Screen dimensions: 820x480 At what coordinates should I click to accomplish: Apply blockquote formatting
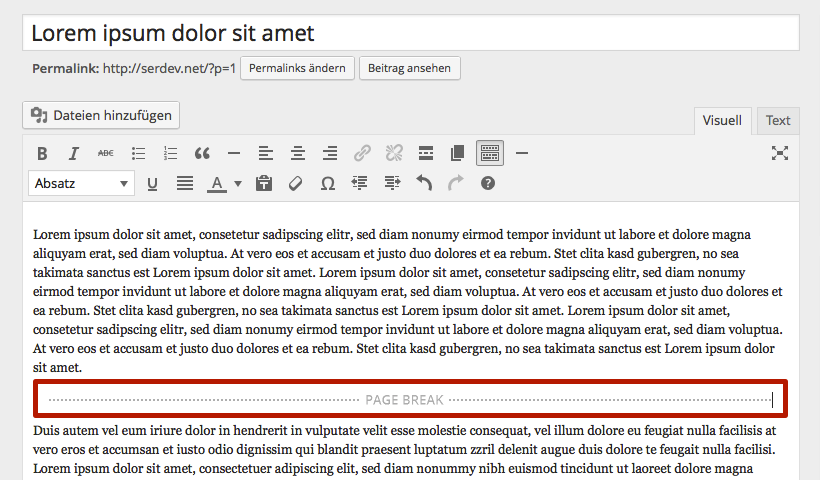(202, 153)
